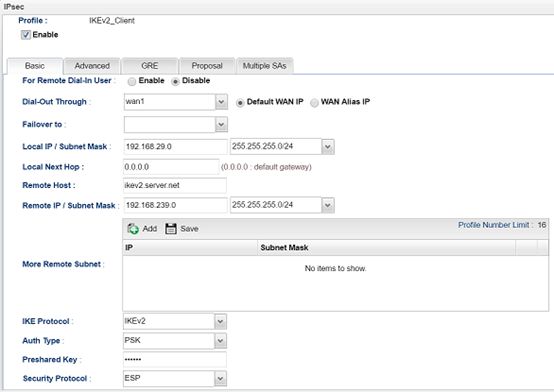Image resolution: width=554 pixels, height=392 pixels.
Task: Choose the Default WAN IP option
Action: 240,103
